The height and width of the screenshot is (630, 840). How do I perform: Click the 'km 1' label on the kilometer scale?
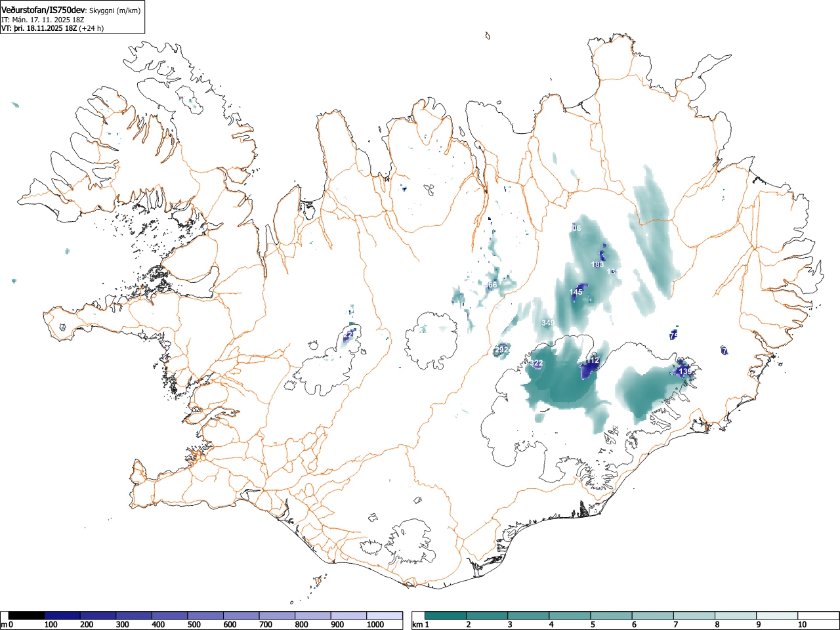point(421,625)
